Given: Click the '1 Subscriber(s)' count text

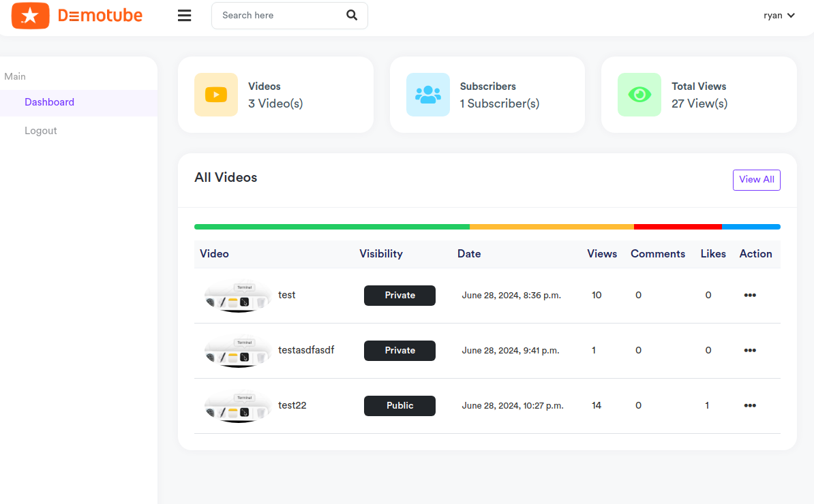Looking at the screenshot, I should coord(500,104).
